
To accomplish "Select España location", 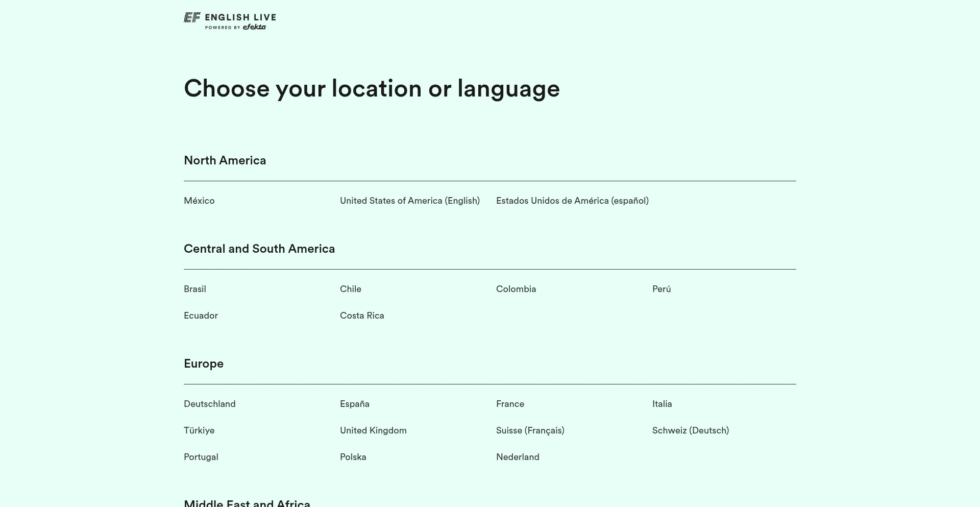I will tap(355, 404).
